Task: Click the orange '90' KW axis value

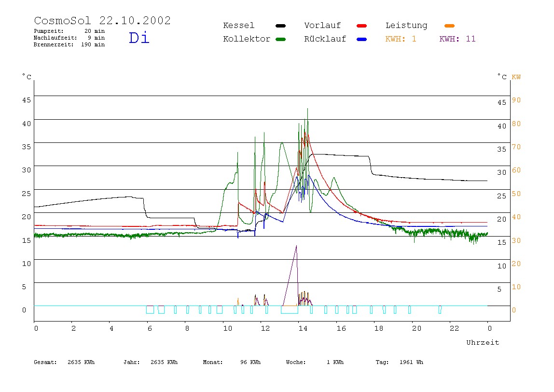Action: [516, 100]
